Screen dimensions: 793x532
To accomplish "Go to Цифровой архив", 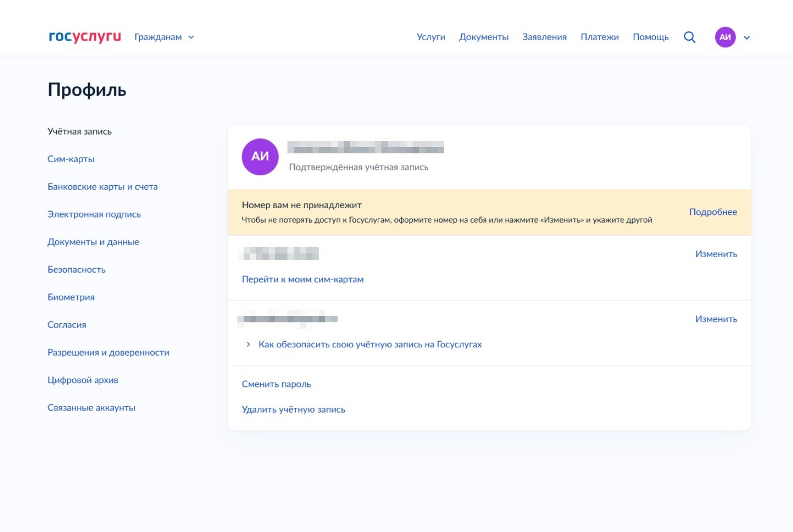I will click(83, 380).
